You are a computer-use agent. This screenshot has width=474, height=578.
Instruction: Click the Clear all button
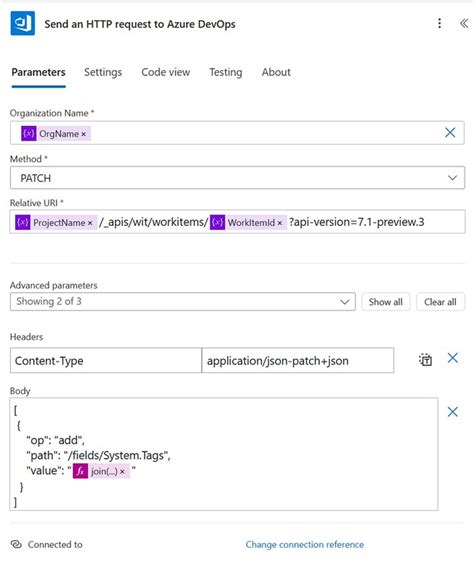440,302
